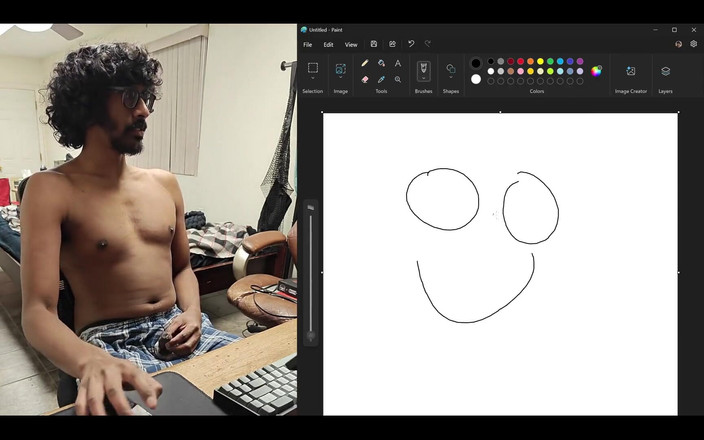Show the Layers panel
This screenshot has height=440, width=704.
click(x=665, y=71)
